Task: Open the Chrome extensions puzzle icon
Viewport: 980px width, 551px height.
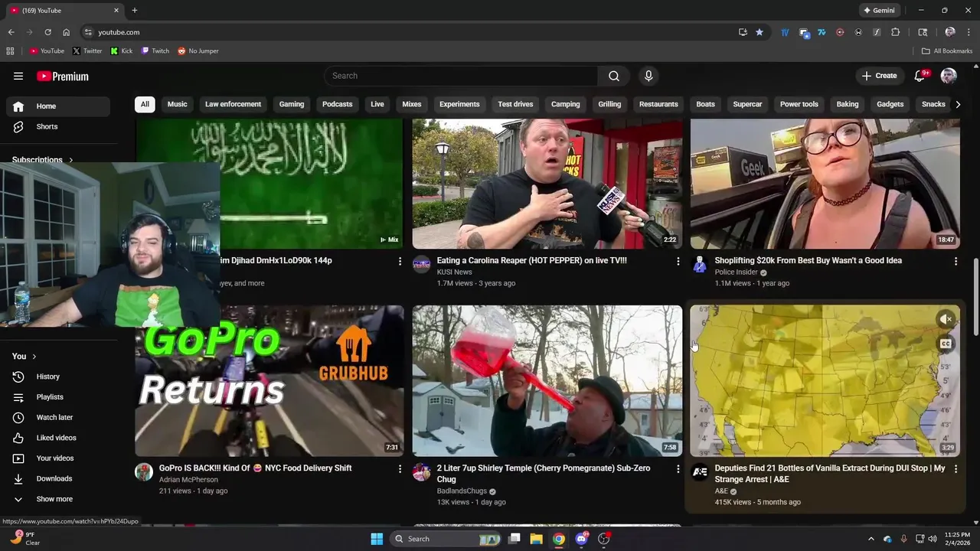Action: [x=896, y=32]
